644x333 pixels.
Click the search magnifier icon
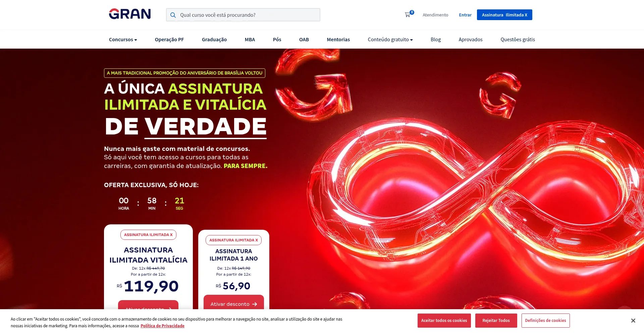[173, 15]
